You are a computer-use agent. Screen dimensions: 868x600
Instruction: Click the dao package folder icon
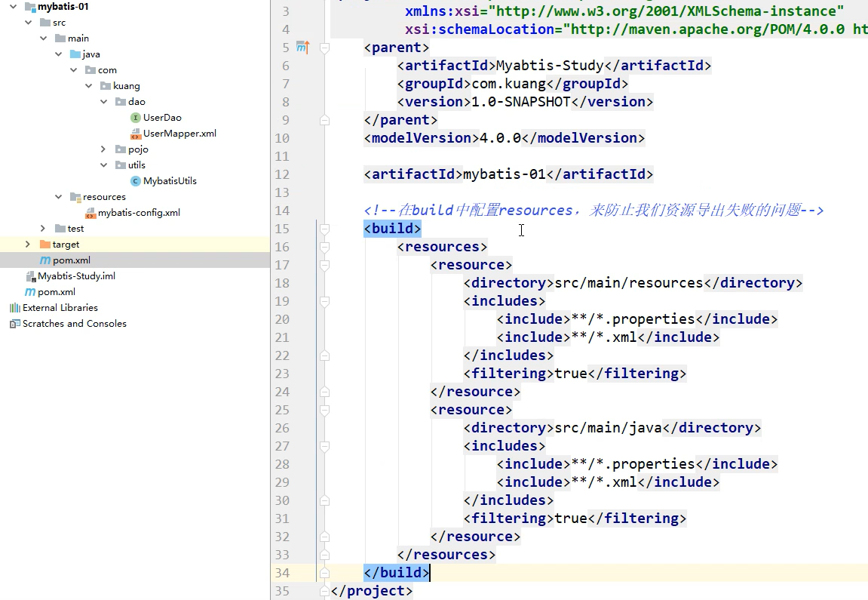pos(121,102)
